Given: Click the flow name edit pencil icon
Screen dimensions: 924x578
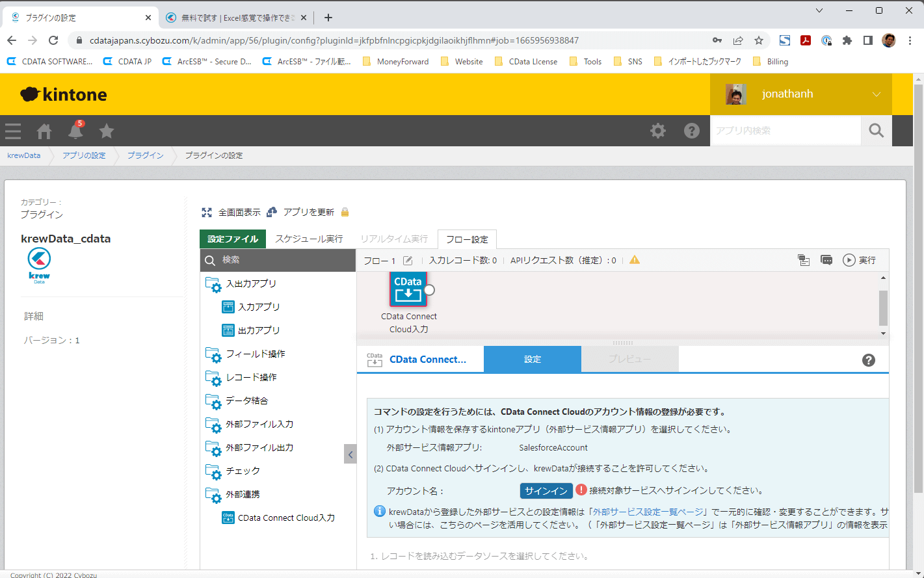Looking at the screenshot, I should click(408, 261).
